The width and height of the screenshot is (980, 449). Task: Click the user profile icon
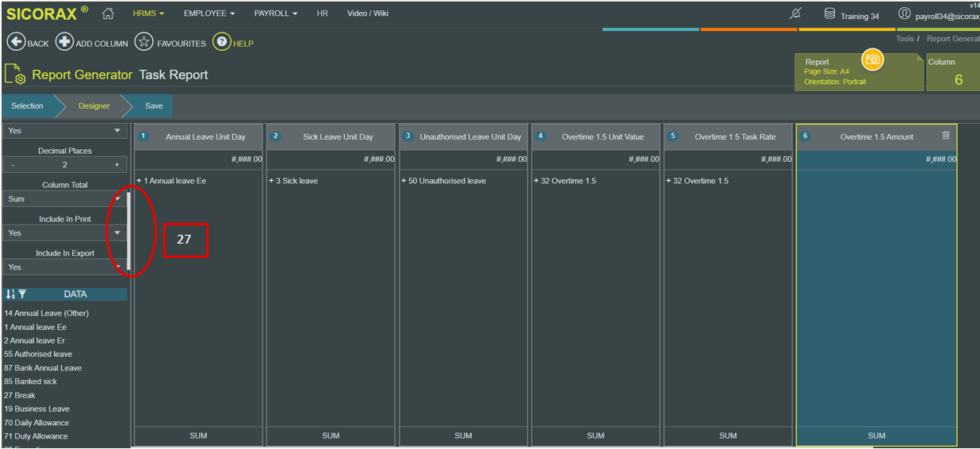coord(905,14)
